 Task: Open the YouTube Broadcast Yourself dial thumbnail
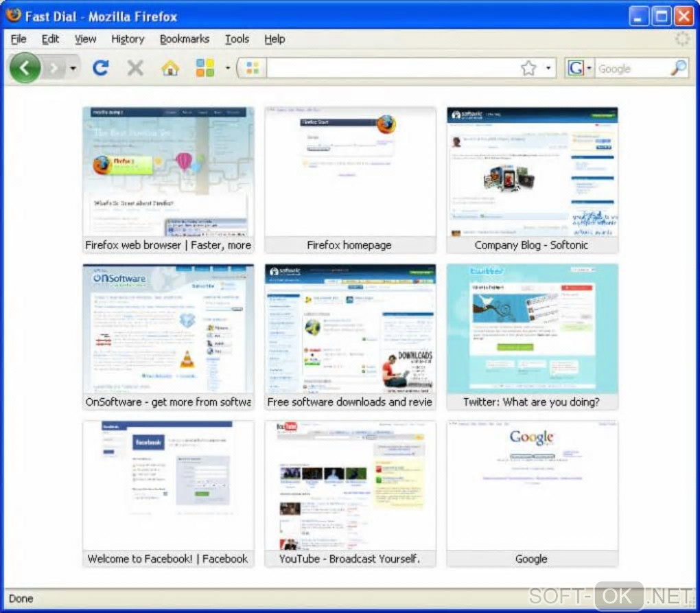point(350,486)
